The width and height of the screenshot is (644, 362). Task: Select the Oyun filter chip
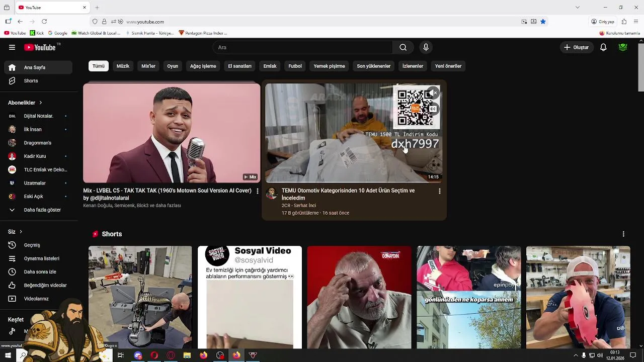[x=173, y=66]
